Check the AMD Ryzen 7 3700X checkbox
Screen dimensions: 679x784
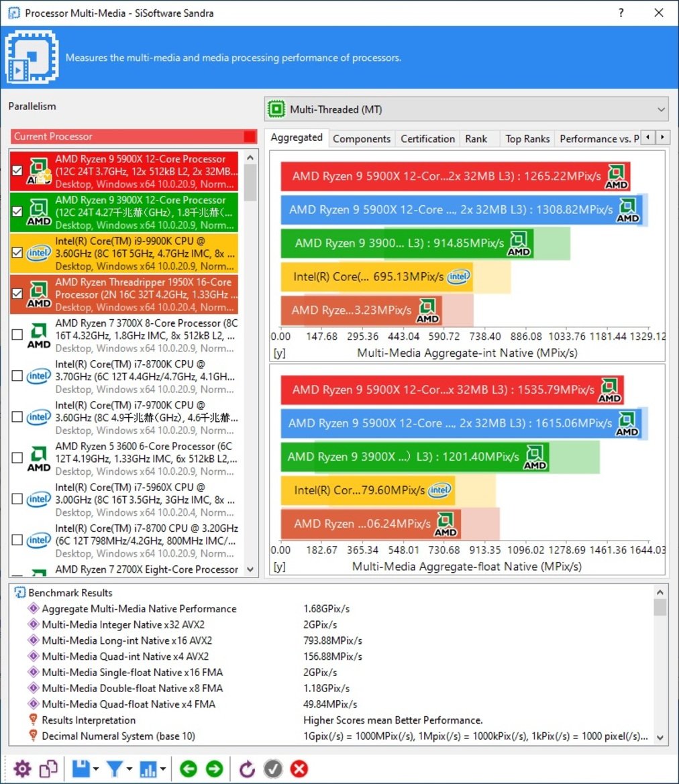(x=17, y=335)
